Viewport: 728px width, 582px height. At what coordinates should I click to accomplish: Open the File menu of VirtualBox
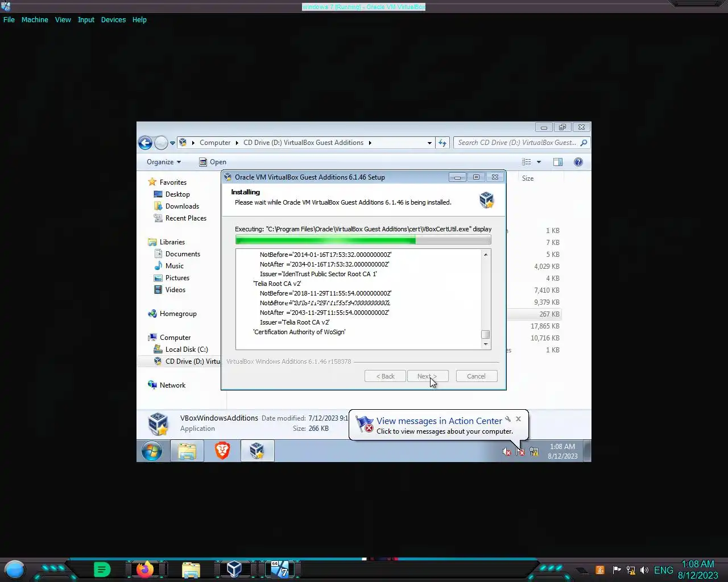(x=9, y=19)
